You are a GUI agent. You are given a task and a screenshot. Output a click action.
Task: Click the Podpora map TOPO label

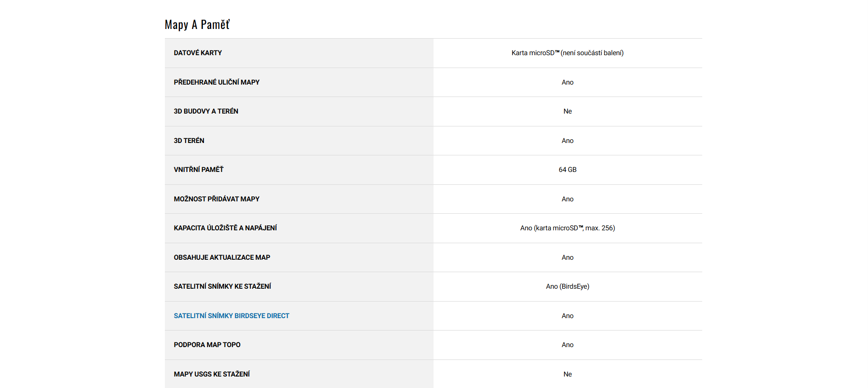point(207,345)
